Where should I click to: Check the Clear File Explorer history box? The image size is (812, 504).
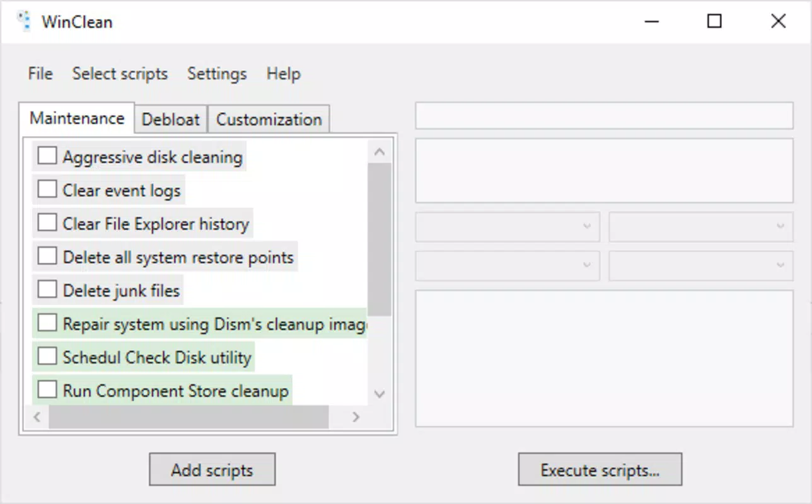(x=47, y=223)
